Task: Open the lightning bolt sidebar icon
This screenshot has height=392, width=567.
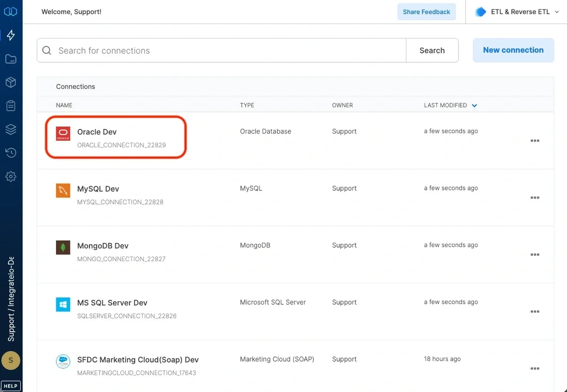Action: tap(11, 35)
